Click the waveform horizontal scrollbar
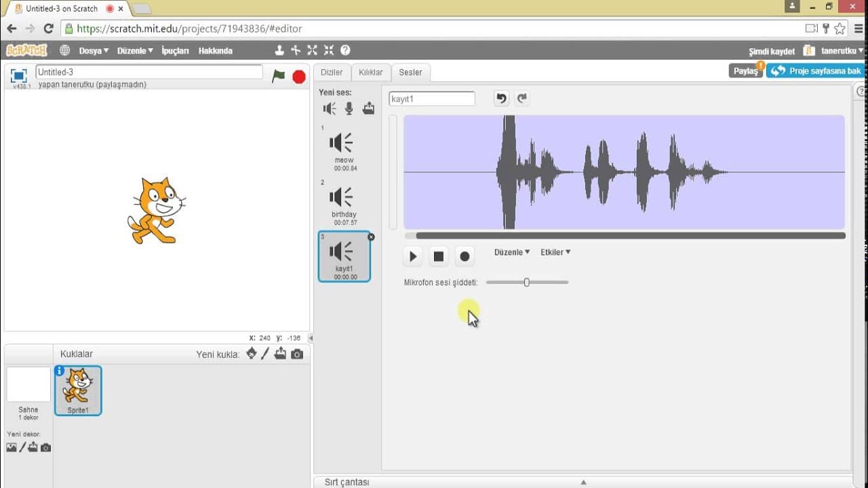 point(631,236)
